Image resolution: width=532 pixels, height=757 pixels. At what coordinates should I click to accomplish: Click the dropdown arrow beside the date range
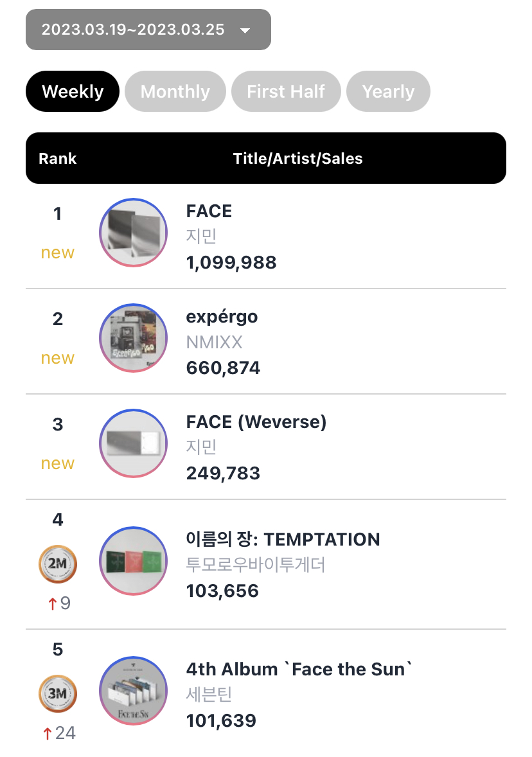(x=245, y=30)
